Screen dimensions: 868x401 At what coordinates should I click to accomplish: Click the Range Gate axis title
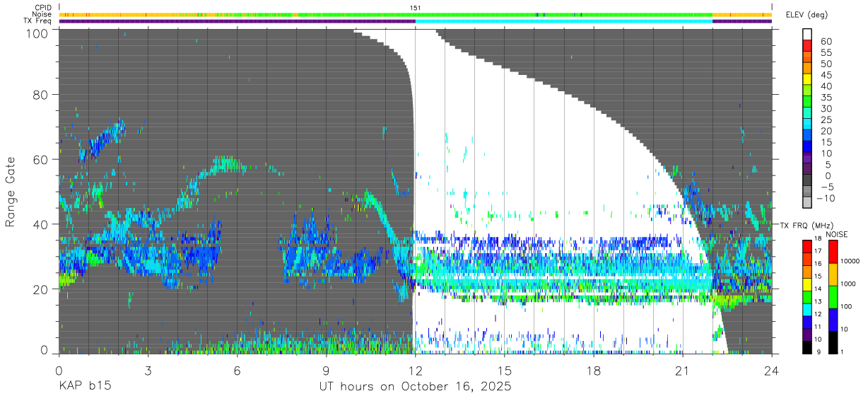click(11, 192)
